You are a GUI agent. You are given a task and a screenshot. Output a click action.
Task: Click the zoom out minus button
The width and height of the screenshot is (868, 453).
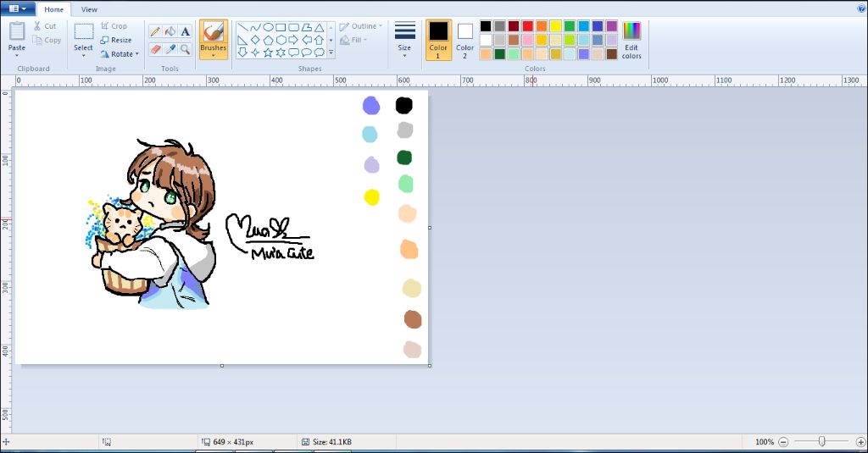tap(783, 442)
